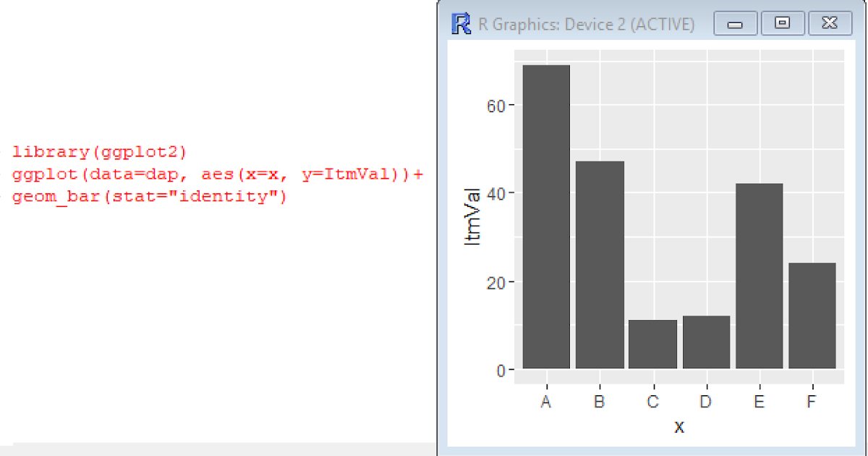The width and height of the screenshot is (868, 456).
Task: Click the tallest bar in the chart
Action: click(x=545, y=217)
